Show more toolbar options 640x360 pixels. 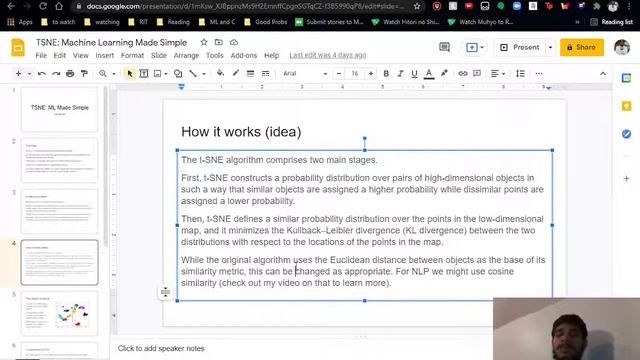tap(539, 73)
